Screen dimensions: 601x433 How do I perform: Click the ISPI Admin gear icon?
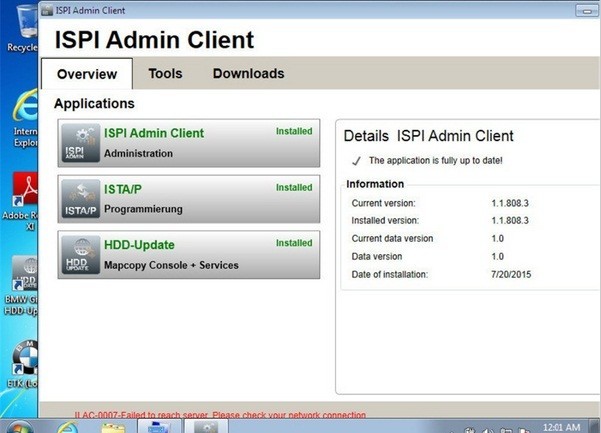[80, 143]
